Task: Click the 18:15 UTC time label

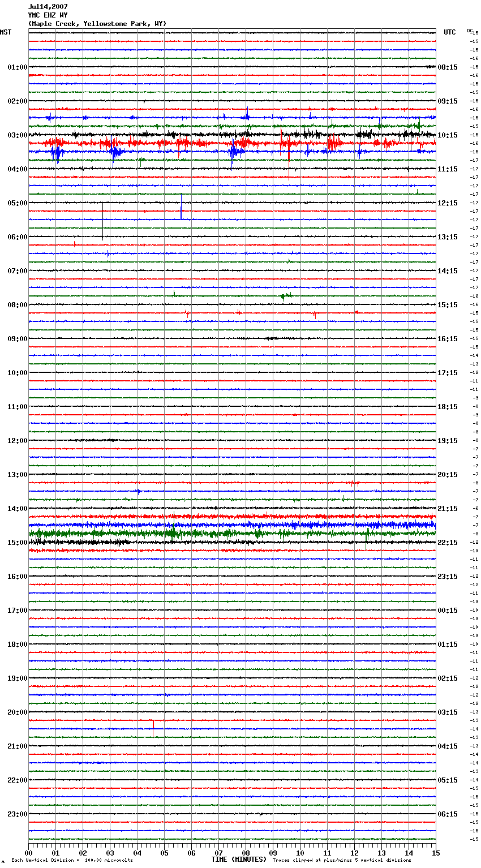Action: pyautogui.click(x=448, y=407)
